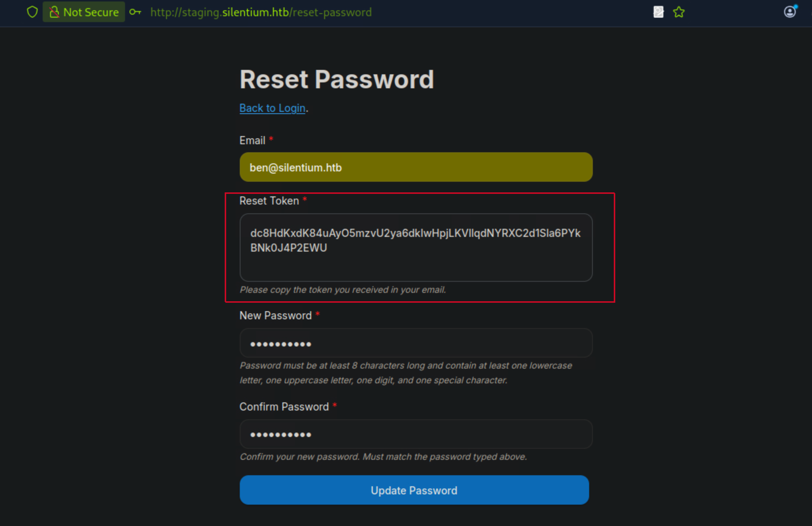Image resolution: width=812 pixels, height=526 pixels.
Task: Click the Email field label
Action: 252,141
